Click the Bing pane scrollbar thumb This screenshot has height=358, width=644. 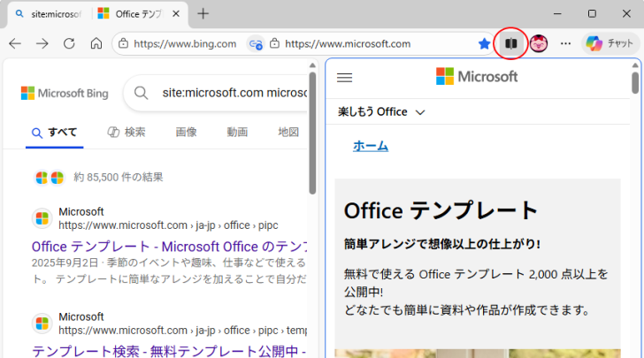click(x=312, y=133)
